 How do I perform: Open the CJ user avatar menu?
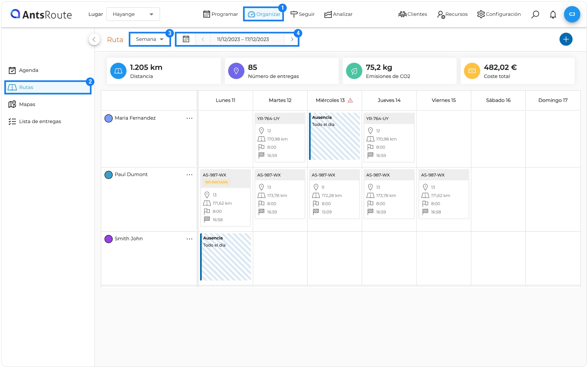(572, 14)
